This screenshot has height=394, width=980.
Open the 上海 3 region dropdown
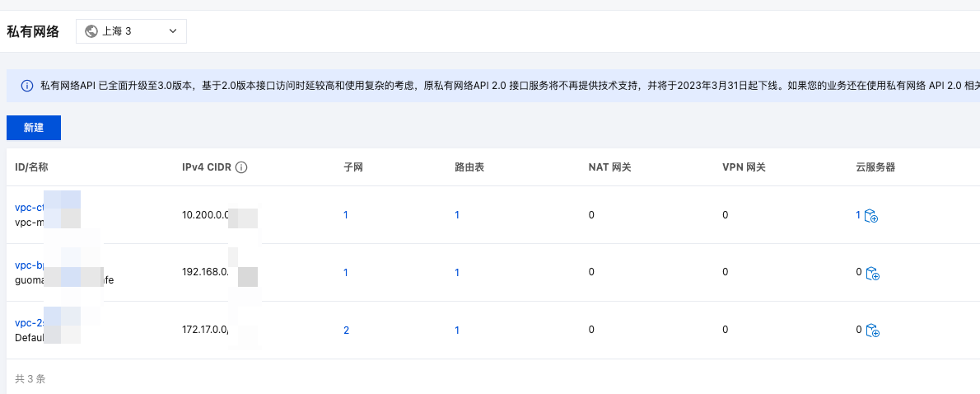tap(131, 31)
